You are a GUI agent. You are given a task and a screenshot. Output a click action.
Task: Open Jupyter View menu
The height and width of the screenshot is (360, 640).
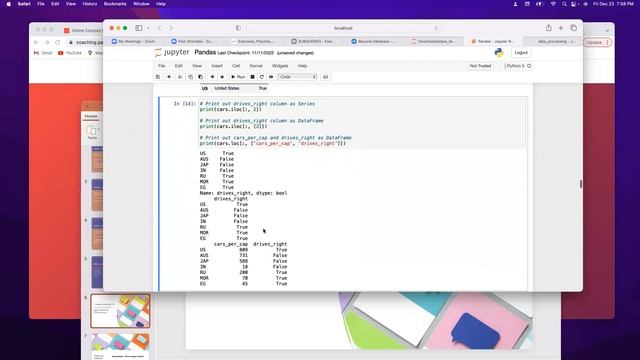[197, 66]
